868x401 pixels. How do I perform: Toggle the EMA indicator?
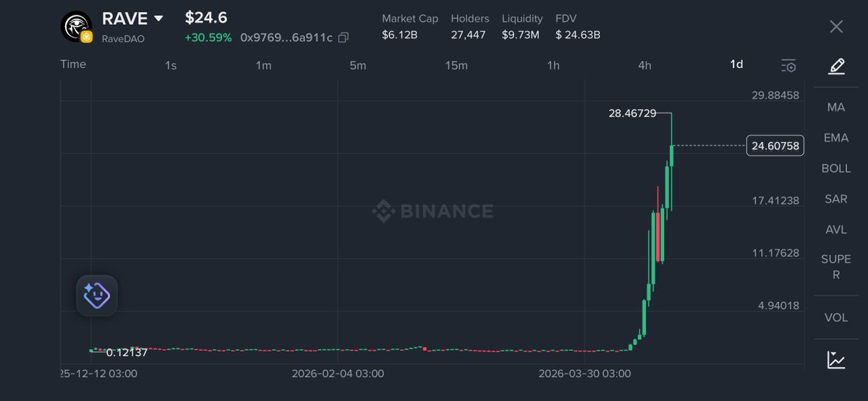point(836,138)
